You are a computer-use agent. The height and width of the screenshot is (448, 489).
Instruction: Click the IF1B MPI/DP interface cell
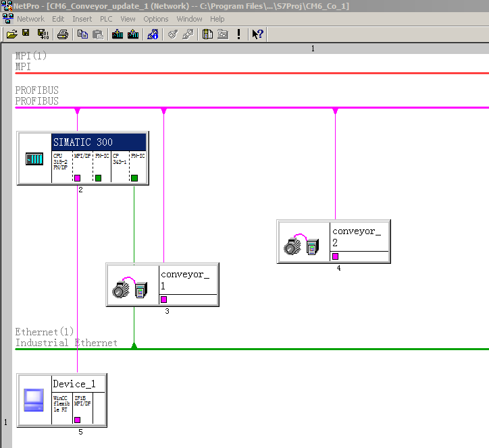click(x=82, y=408)
